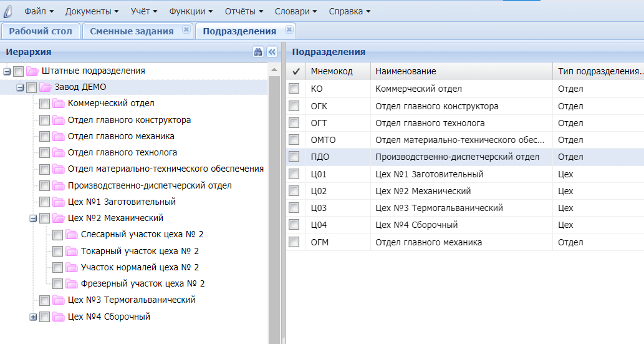Click the hierarchy panel scrollbar up arrow

274,69
